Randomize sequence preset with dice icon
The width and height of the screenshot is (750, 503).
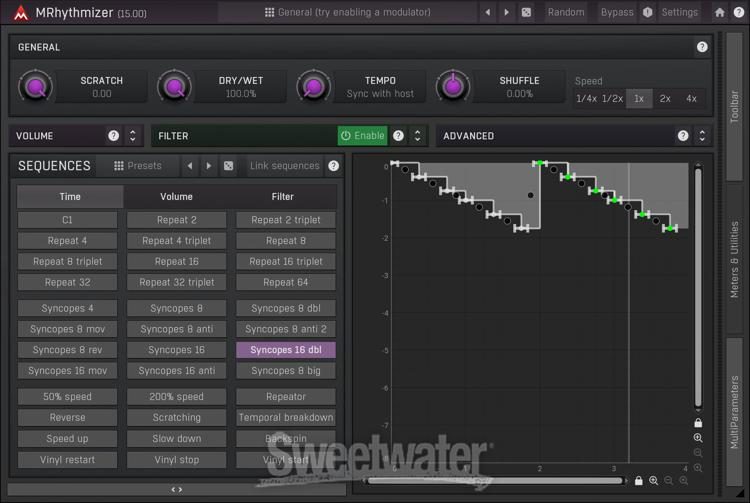[229, 165]
